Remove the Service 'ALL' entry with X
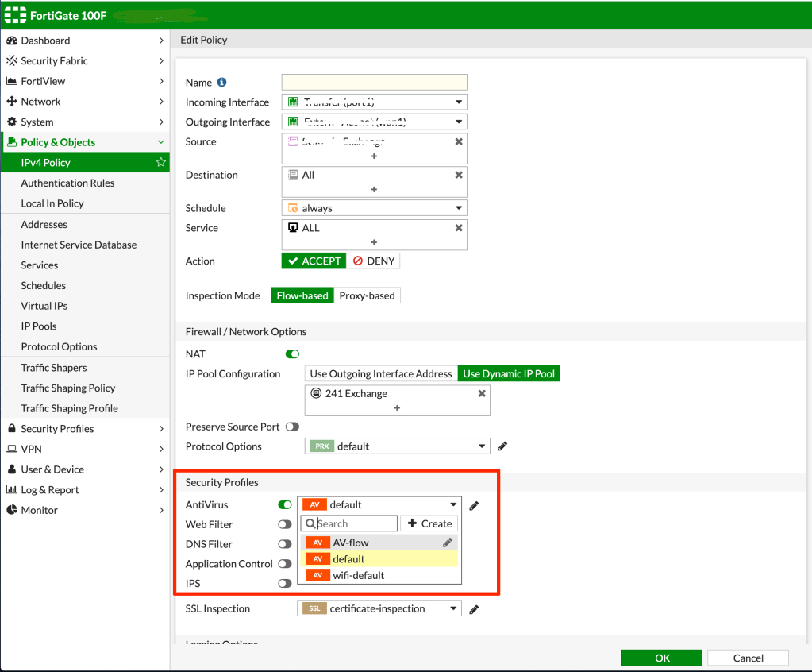Viewport: 812px width, 672px height. click(458, 227)
